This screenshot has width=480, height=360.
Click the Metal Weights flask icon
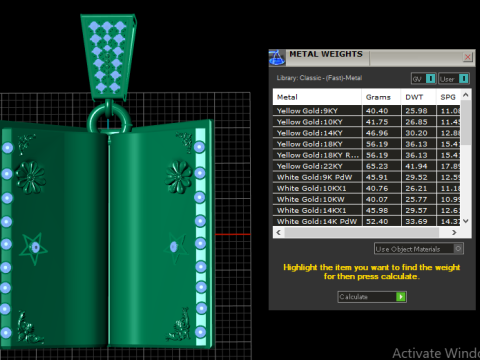(x=277, y=58)
